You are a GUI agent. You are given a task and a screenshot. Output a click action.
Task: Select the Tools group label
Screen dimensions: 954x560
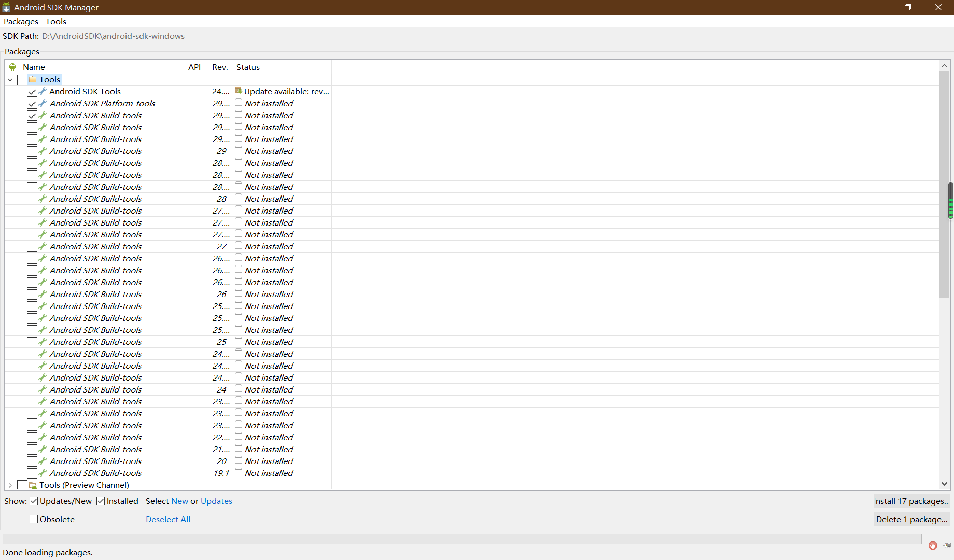50,79
